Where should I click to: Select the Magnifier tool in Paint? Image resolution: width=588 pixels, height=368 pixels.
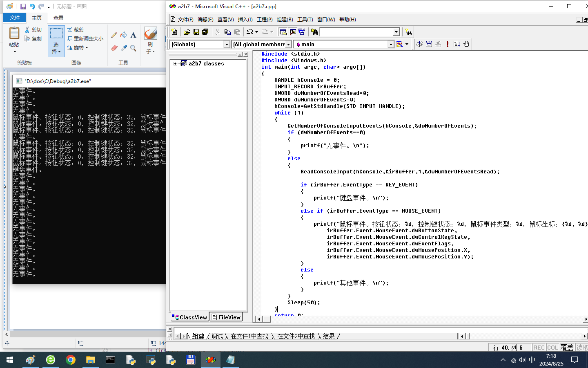133,48
